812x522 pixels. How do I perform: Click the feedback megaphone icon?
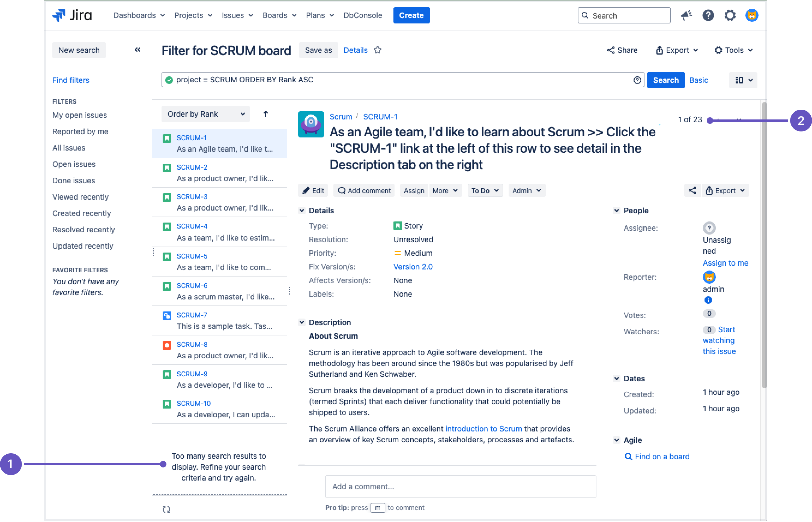pyautogui.click(x=686, y=15)
